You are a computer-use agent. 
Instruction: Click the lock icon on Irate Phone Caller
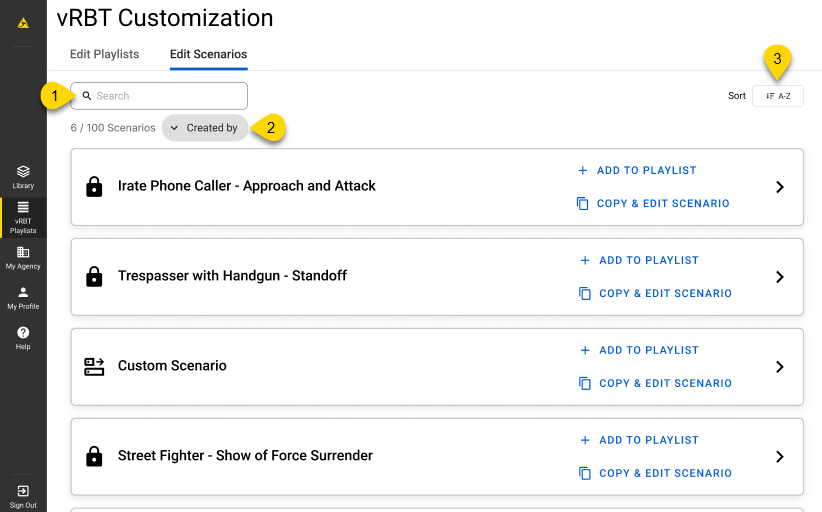click(x=94, y=187)
